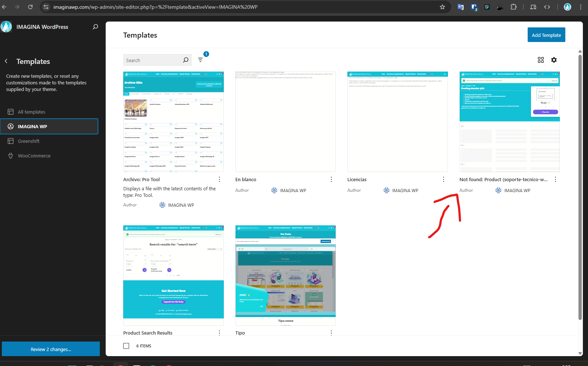Image resolution: width=588 pixels, height=366 pixels.
Task: Click the Product Search Results title
Action: coord(148,333)
